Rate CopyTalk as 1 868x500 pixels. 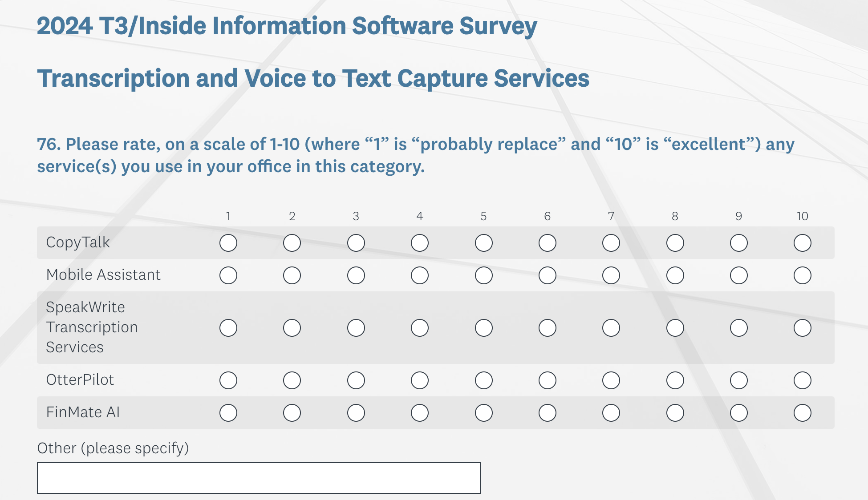pyautogui.click(x=228, y=243)
